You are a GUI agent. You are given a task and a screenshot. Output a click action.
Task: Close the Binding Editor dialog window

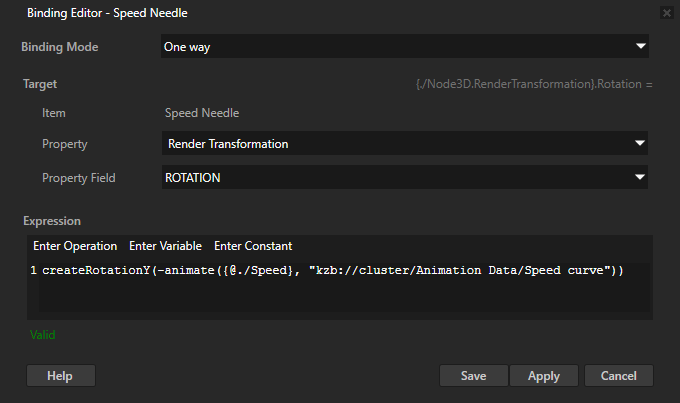click(666, 13)
